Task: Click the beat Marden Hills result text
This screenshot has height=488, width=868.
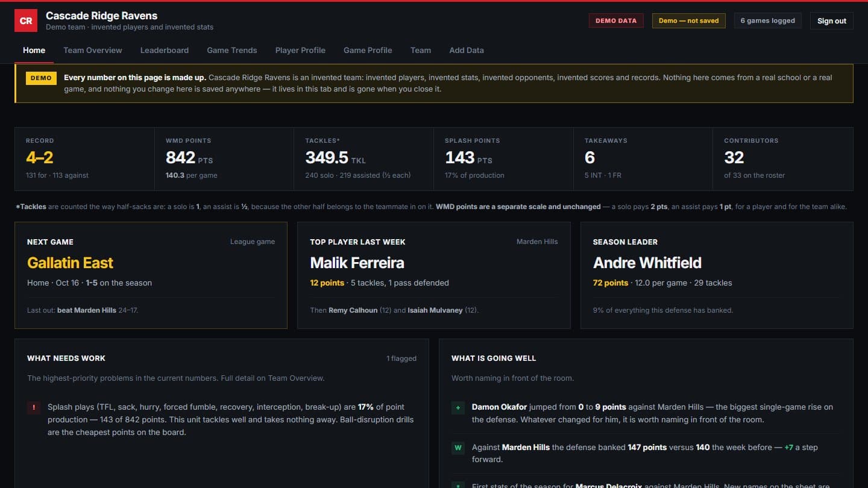Action: (87, 310)
